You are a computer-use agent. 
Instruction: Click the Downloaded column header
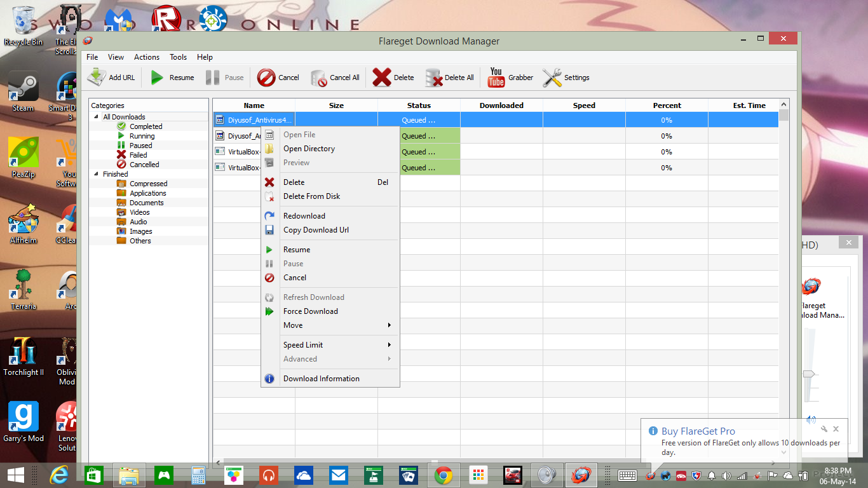502,105
